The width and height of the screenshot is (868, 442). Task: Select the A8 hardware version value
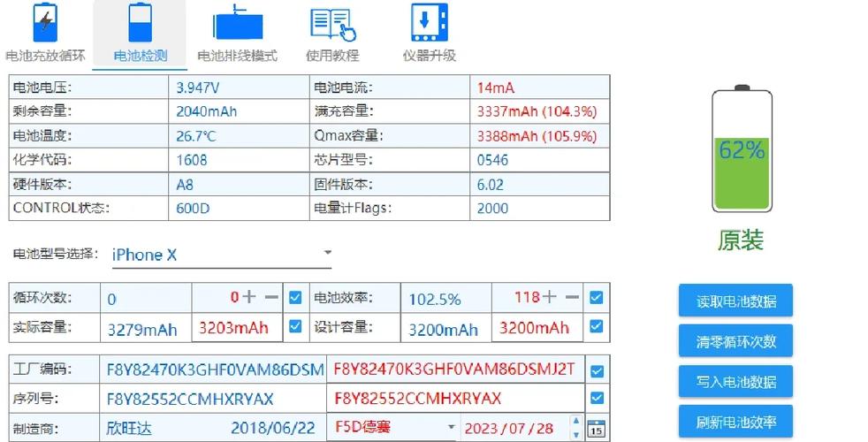pyautogui.click(x=185, y=185)
